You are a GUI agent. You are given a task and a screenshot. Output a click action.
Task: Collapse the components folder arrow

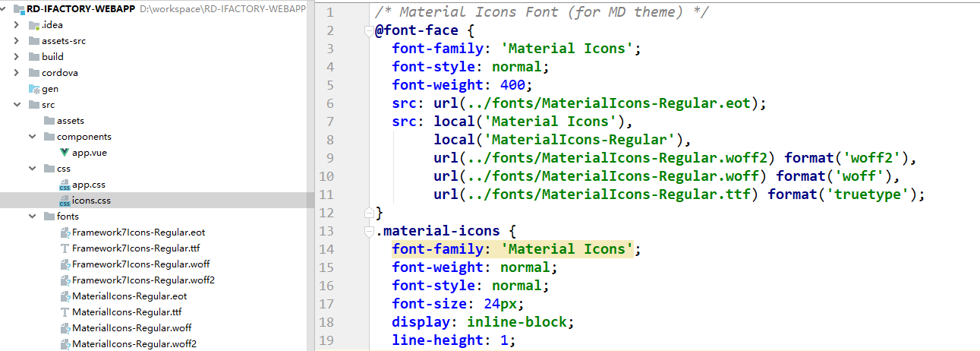[33, 137]
